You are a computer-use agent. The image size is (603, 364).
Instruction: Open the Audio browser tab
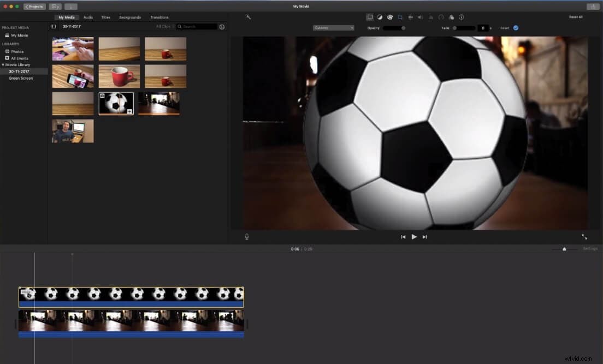point(88,17)
